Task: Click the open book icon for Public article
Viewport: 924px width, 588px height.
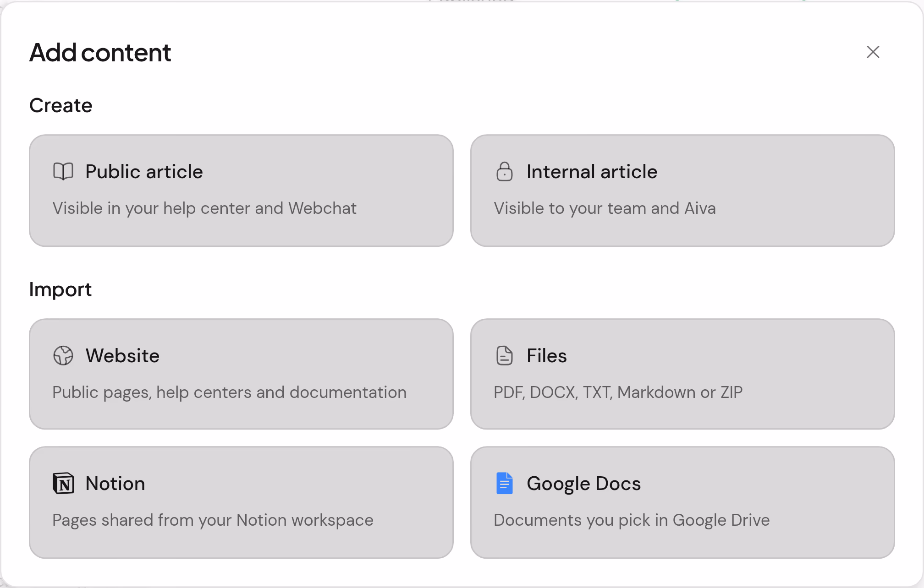Action: click(x=63, y=172)
